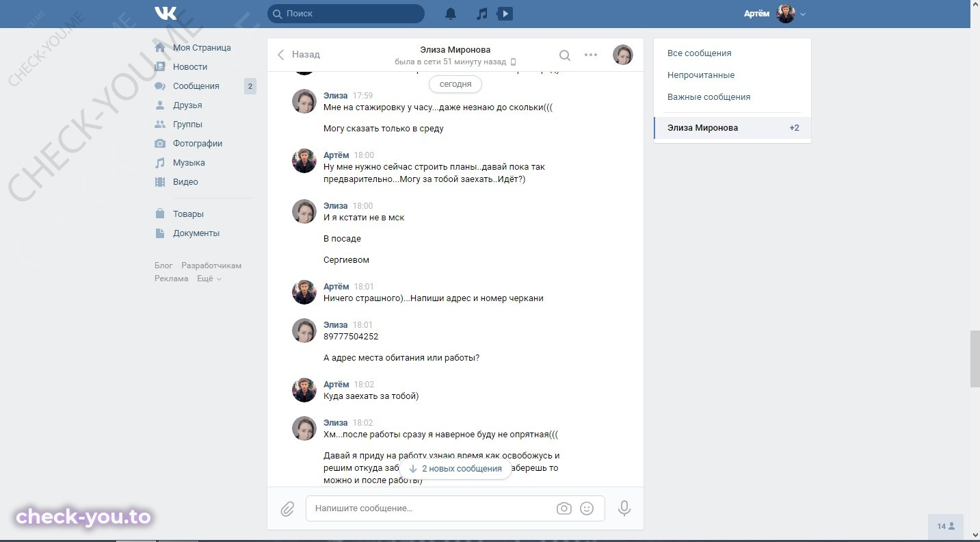Image resolution: width=980 pixels, height=542 pixels.
Task: Click the newspaper icon beside Новости
Action: (x=160, y=67)
